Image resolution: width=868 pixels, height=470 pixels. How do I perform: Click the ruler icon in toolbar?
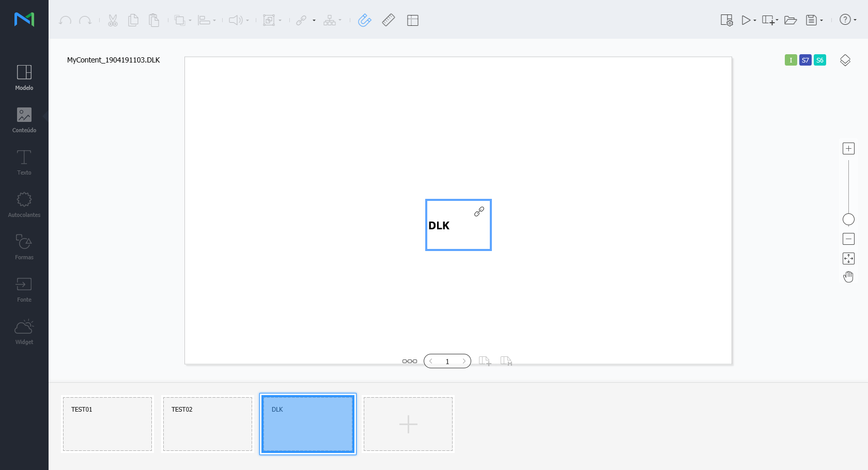[x=389, y=20]
